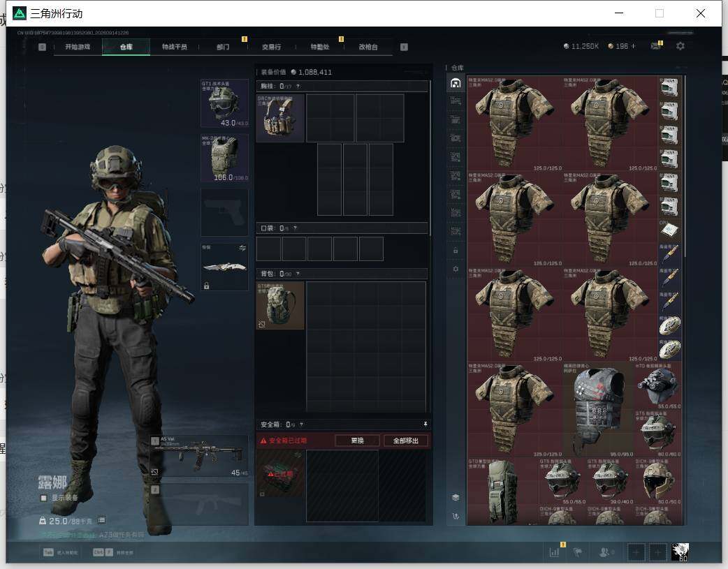
Task: Toggle the 显示装备 checkbox
Action: (x=43, y=498)
